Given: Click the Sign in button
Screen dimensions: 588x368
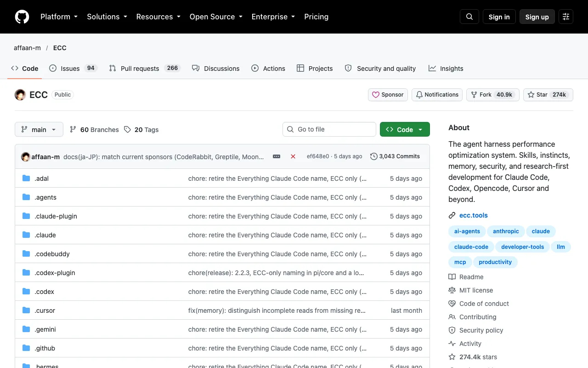Looking at the screenshot, I should coord(499,17).
